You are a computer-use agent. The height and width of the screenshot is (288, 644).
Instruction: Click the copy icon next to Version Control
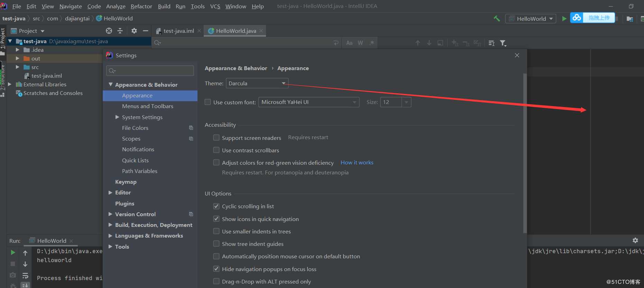point(191,214)
